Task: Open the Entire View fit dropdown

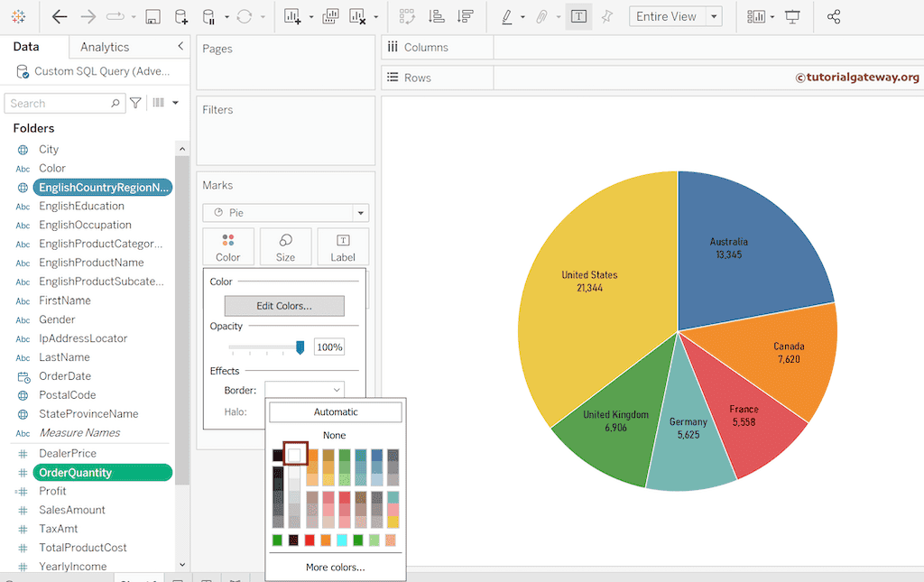Action: coord(678,17)
